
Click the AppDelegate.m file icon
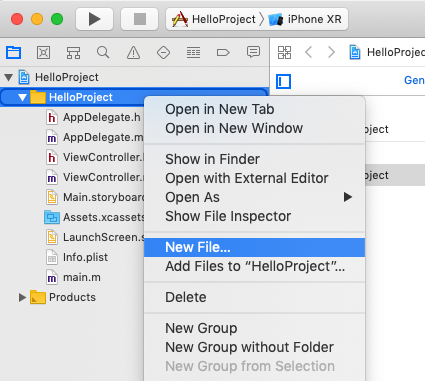click(52, 137)
